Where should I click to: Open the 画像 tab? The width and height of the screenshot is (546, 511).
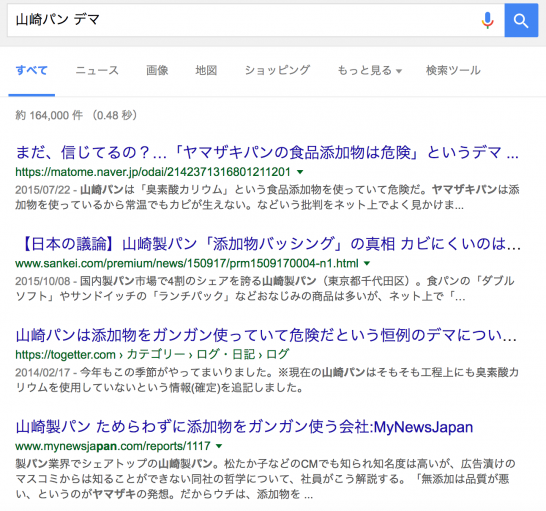(x=157, y=70)
